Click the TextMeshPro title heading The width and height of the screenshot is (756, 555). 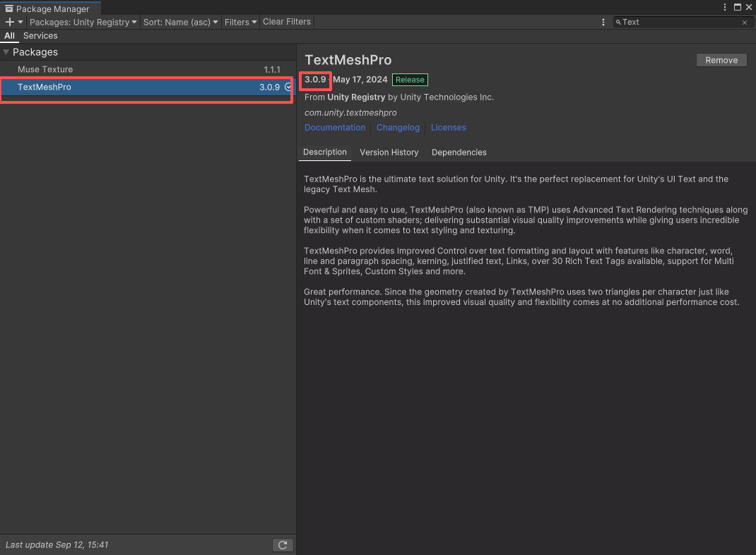(x=348, y=60)
